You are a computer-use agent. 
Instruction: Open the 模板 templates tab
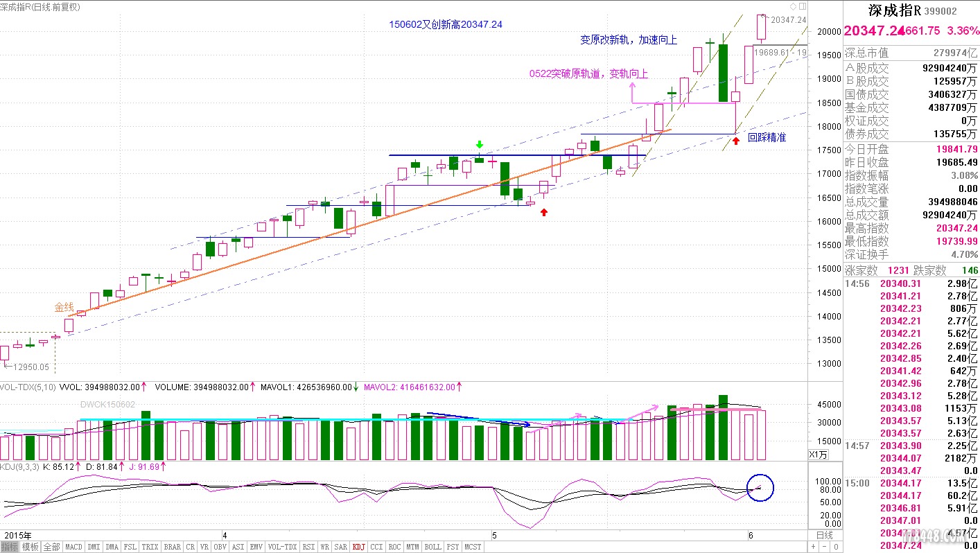[30, 547]
